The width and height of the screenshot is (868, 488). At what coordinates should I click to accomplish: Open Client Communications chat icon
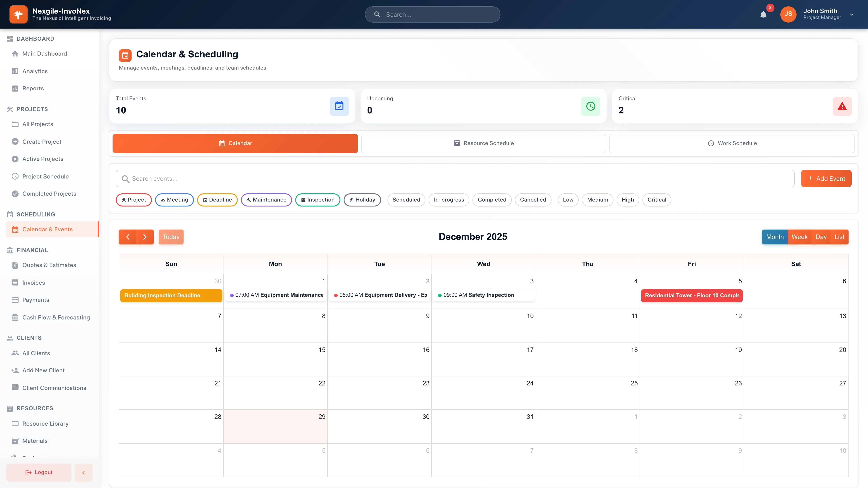click(15, 388)
